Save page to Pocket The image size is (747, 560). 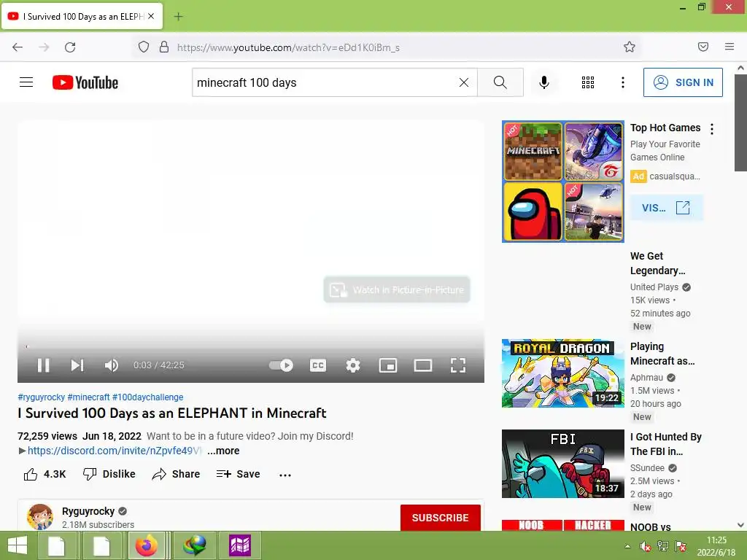[x=703, y=47]
